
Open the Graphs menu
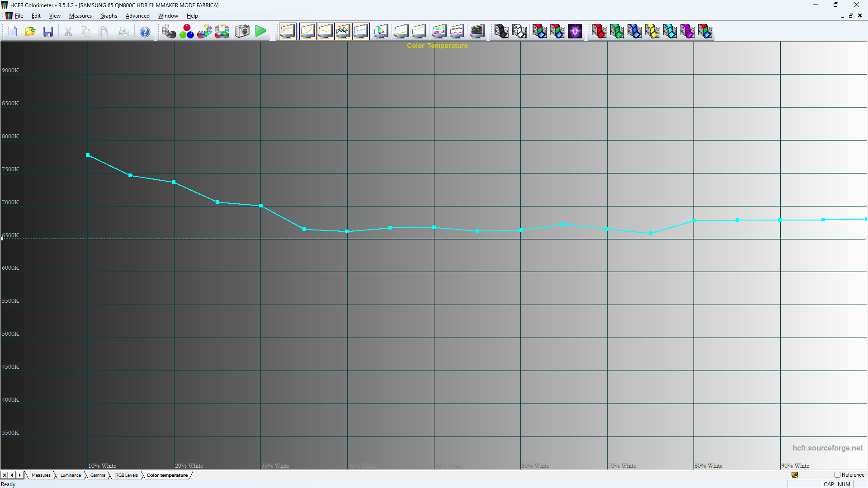[108, 15]
